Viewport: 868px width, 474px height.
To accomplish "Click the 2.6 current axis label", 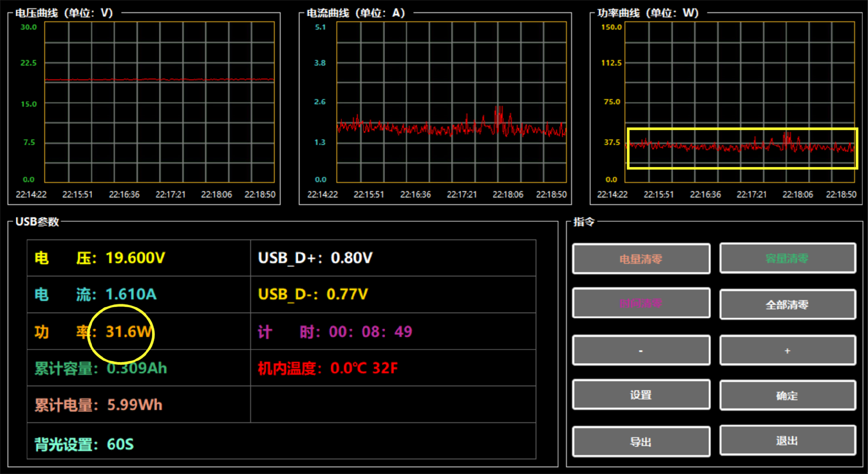I will coord(320,102).
